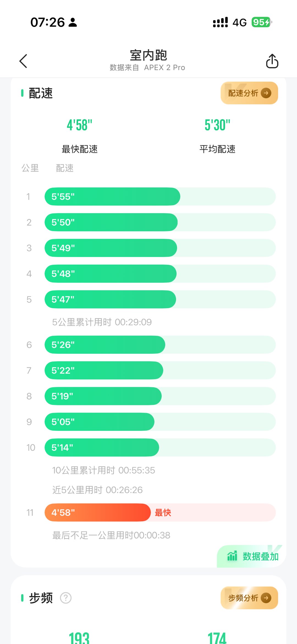Tap the battery indicator in status bar
The width and height of the screenshot is (297, 644).
(x=261, y=22)
